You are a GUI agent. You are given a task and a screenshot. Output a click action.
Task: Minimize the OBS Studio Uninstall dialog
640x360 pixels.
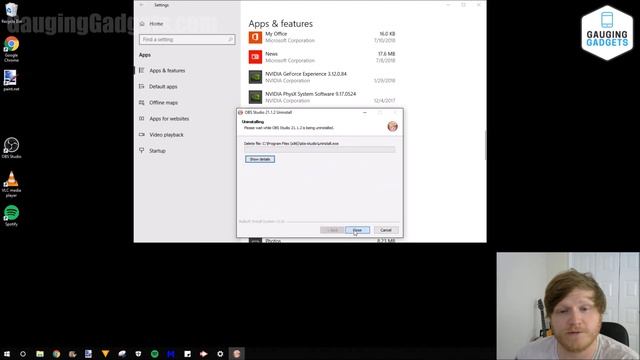(365, 112)
